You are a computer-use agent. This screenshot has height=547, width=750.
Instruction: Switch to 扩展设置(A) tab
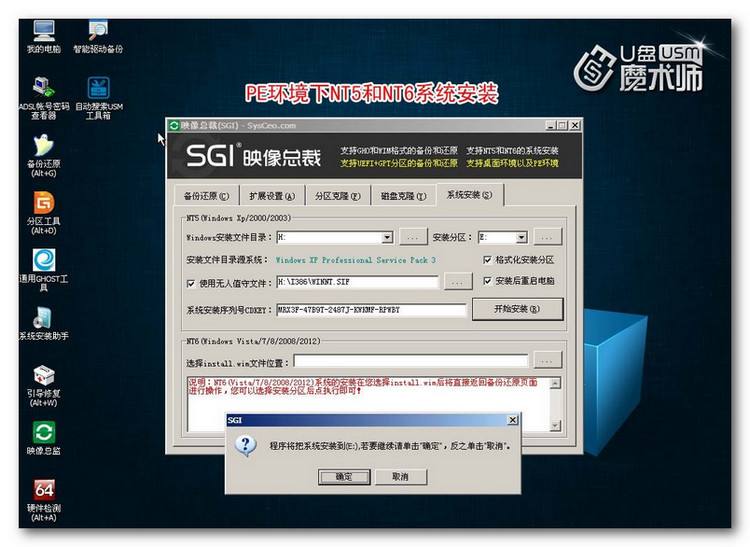pyautogui.click(x=272, y=196)
